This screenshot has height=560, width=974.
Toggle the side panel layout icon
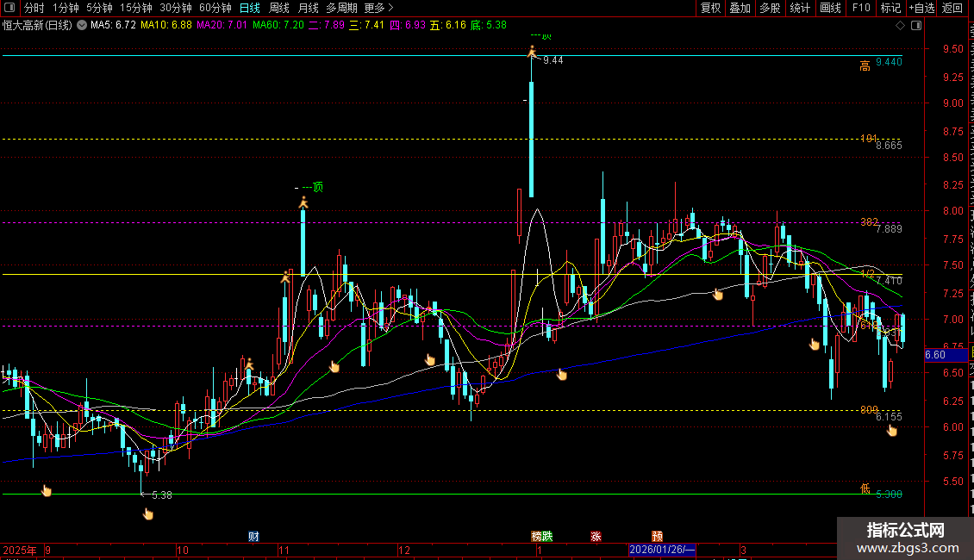[913, 25]
